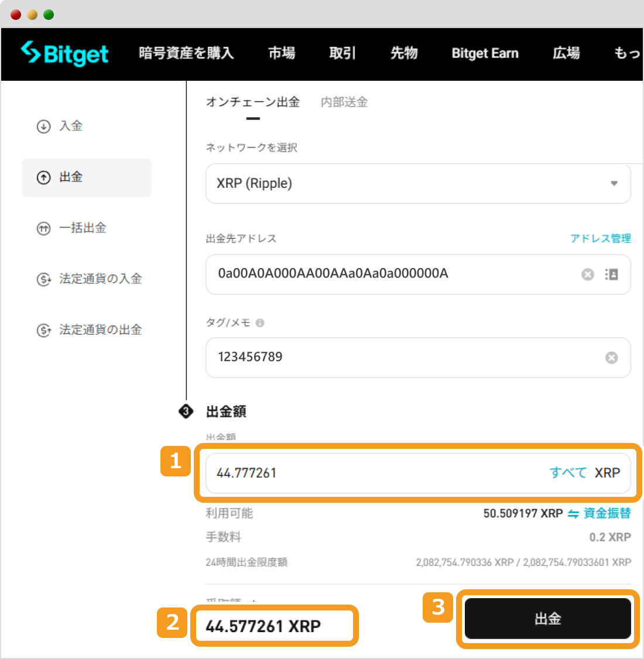Click the Bitget logo
This screenshot has width=644, height=659.
click(x=64, y=53)
